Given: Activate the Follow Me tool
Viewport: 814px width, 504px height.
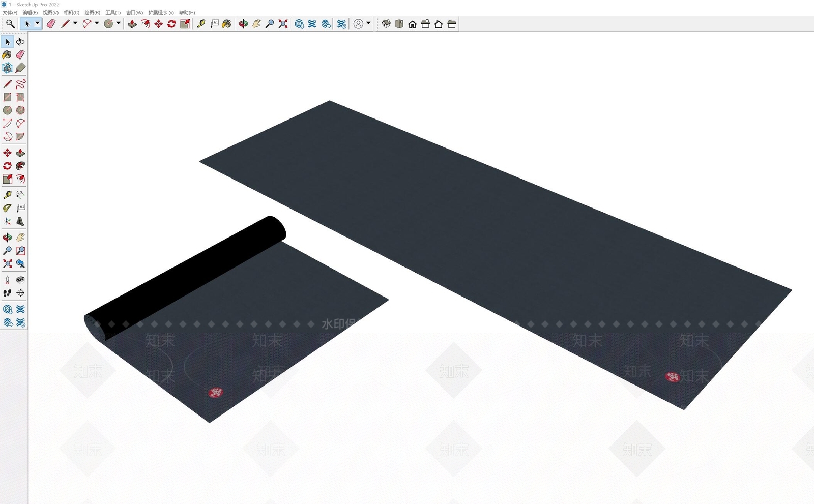Looking at the screenshot, I should tap(20, 166).
